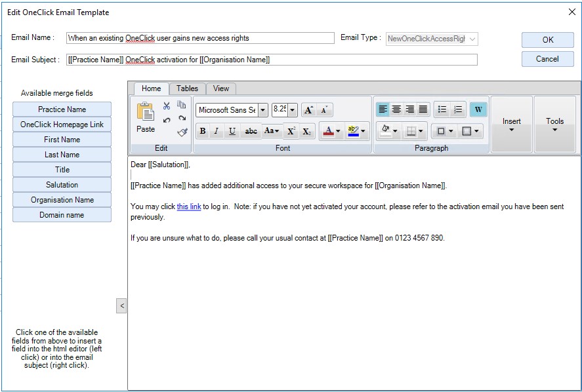Open the Microsoft Sans Serif font name dropdown
The width and height of the screenshot is (582, 392).
coord(263,110)
